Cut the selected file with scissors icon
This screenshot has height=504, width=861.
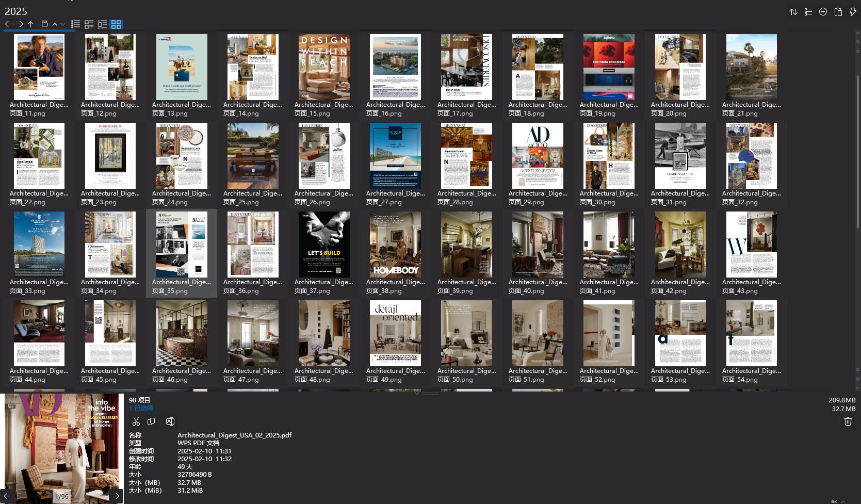pyautogui.click(x=136, y=421)
